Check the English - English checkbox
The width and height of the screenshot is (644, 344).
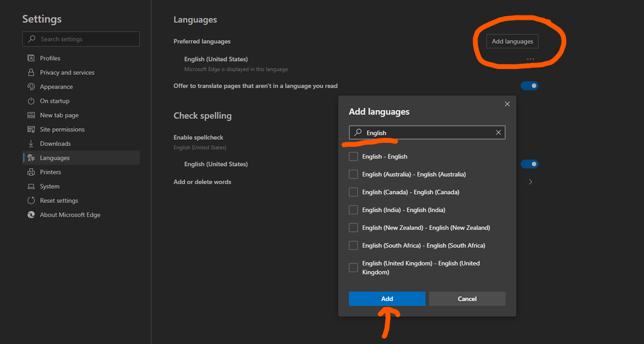(x=353, y=157)
